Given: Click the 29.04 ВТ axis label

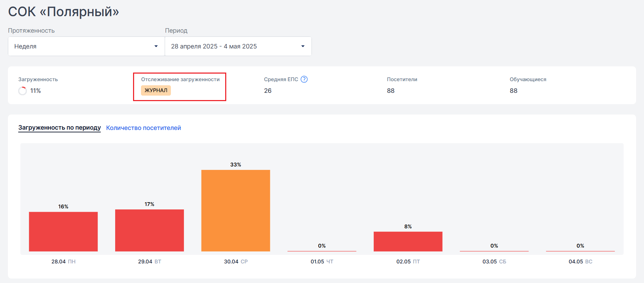Looking at the screenshot, I should (150, 262).
